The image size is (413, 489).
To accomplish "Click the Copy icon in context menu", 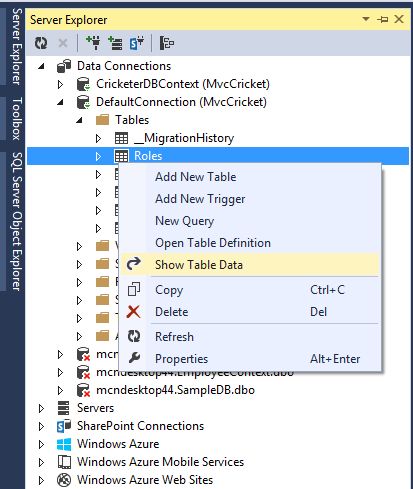I will (134, 290).
